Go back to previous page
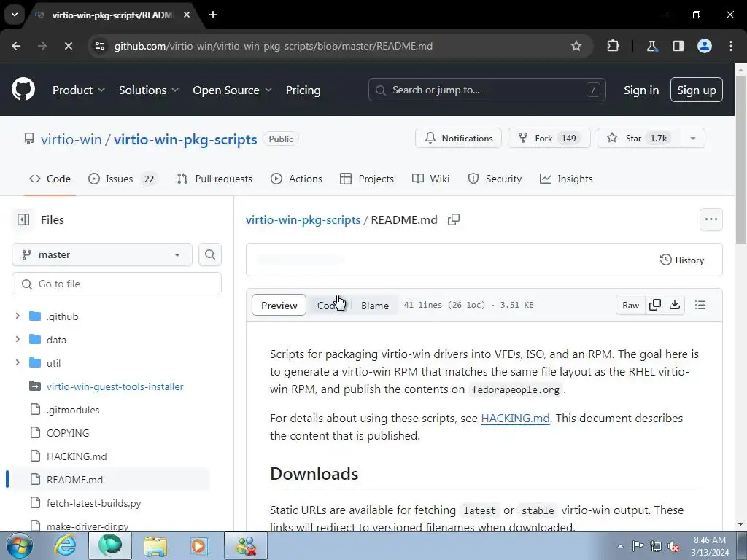 pyautogui.click(x=16, y=46)
